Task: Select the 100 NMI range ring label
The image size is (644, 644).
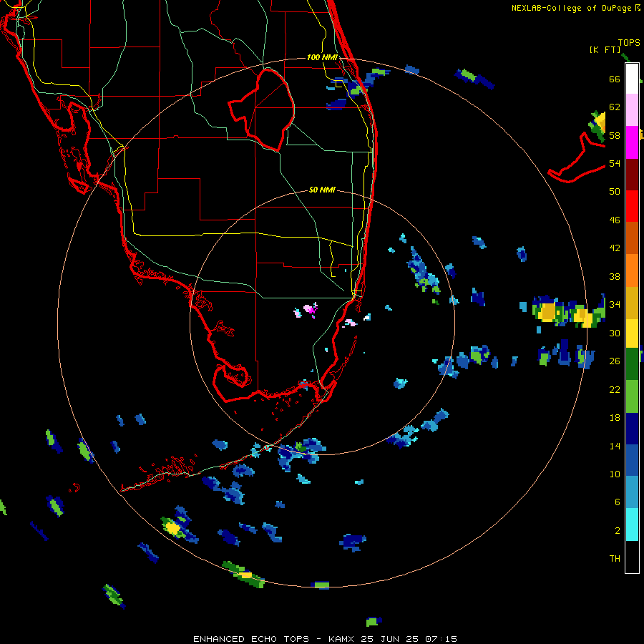Action: tap(322, 57)
